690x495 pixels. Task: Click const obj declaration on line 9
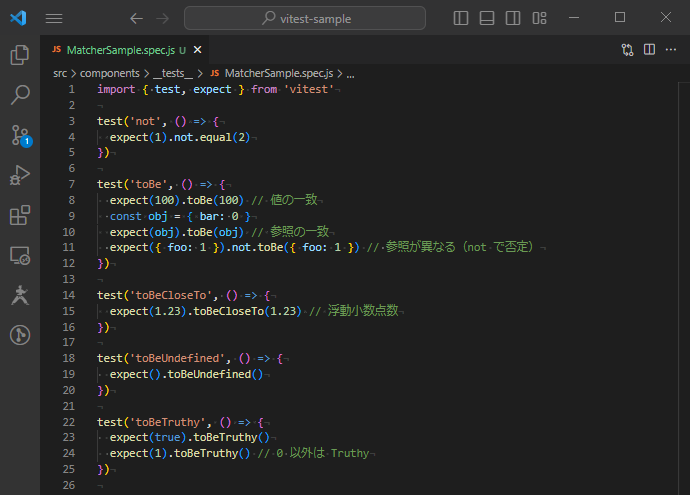(x=180, y=216)
